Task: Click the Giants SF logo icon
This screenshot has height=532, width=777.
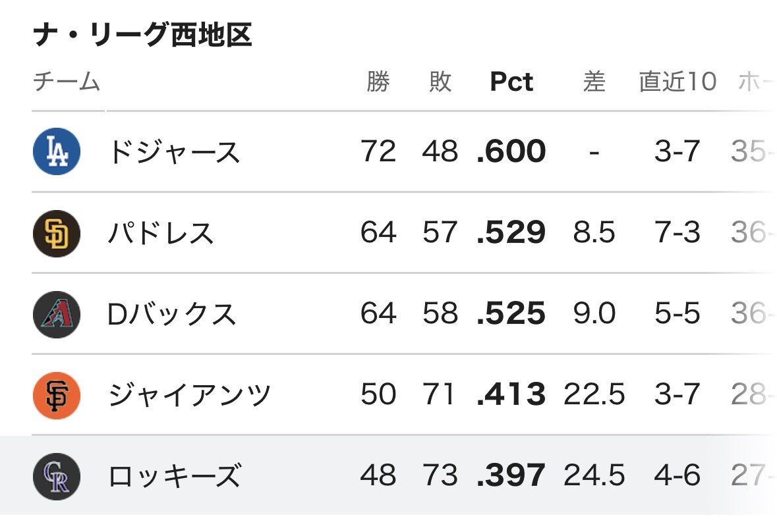Action: coord(57,396)
